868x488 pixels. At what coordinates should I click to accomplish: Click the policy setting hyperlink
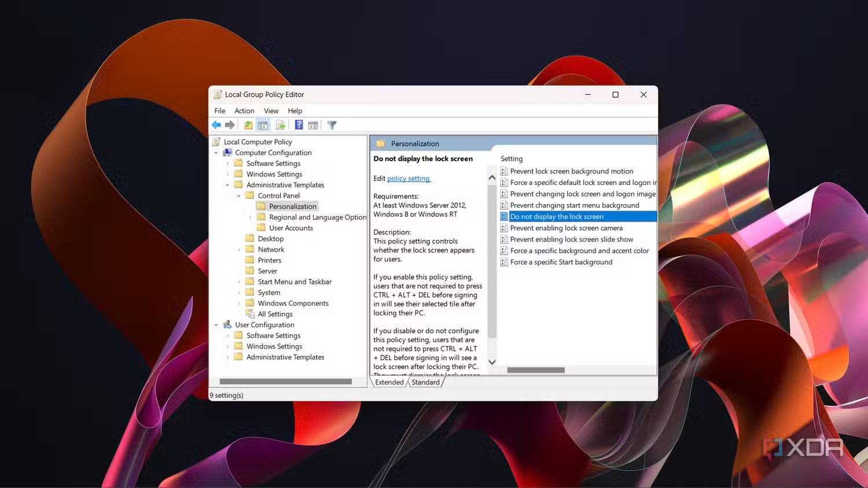(x=409, y=178)
